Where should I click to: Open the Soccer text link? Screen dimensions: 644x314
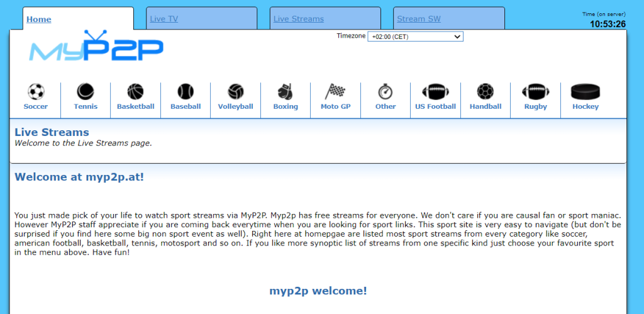coord(36,106)
